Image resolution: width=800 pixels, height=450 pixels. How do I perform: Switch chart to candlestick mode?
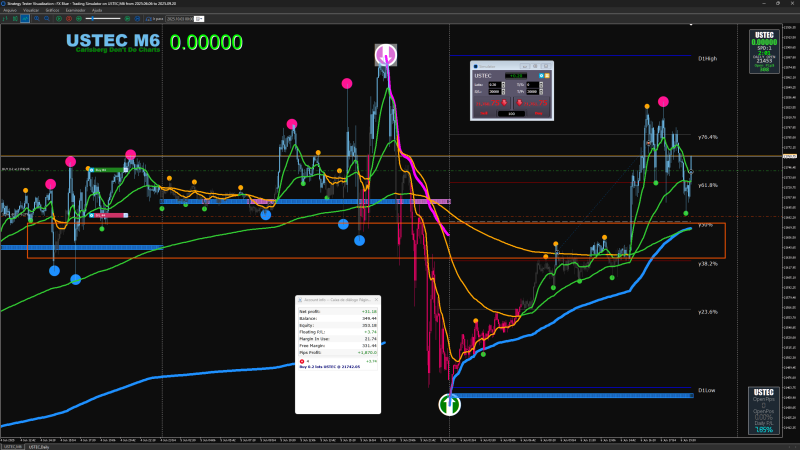[x=15, y=19]
